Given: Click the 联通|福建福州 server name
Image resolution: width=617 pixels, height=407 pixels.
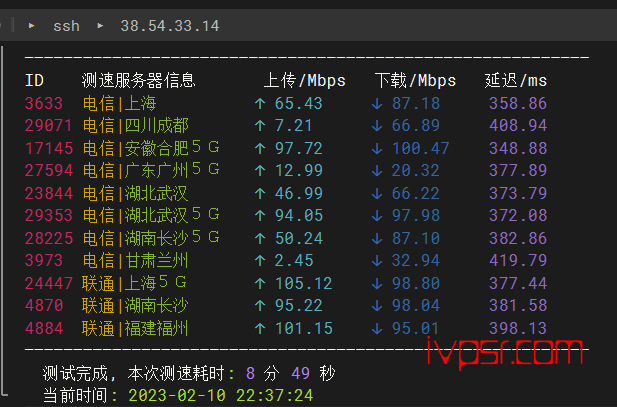Looking at the screenshot, I should [x=135, y=328].
